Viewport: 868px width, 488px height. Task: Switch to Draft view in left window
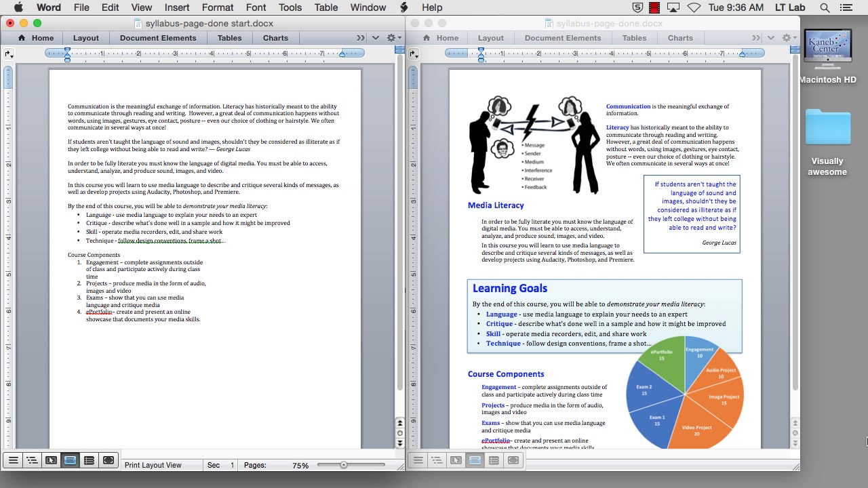click(13, 460)
